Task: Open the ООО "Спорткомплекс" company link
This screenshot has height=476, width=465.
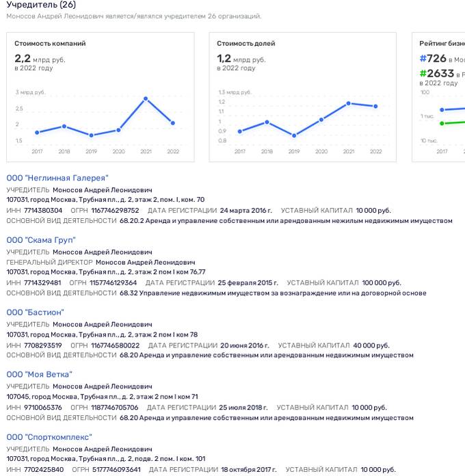Action: tap(49, 437)
